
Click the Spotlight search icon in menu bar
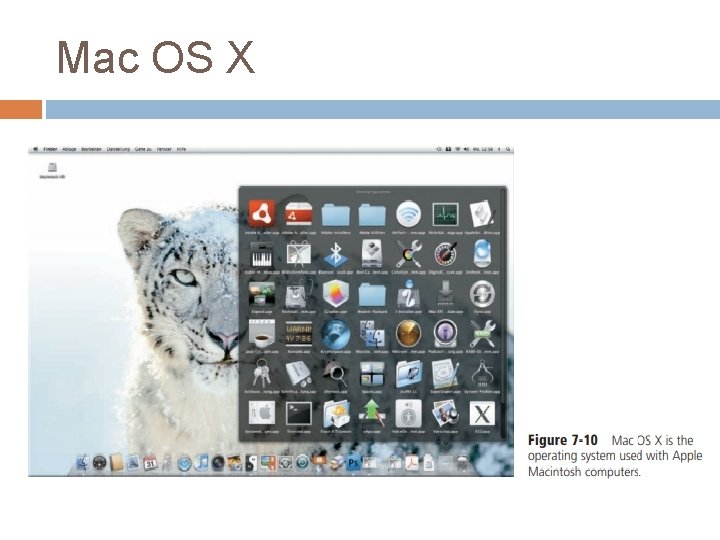tap(508, 149)
